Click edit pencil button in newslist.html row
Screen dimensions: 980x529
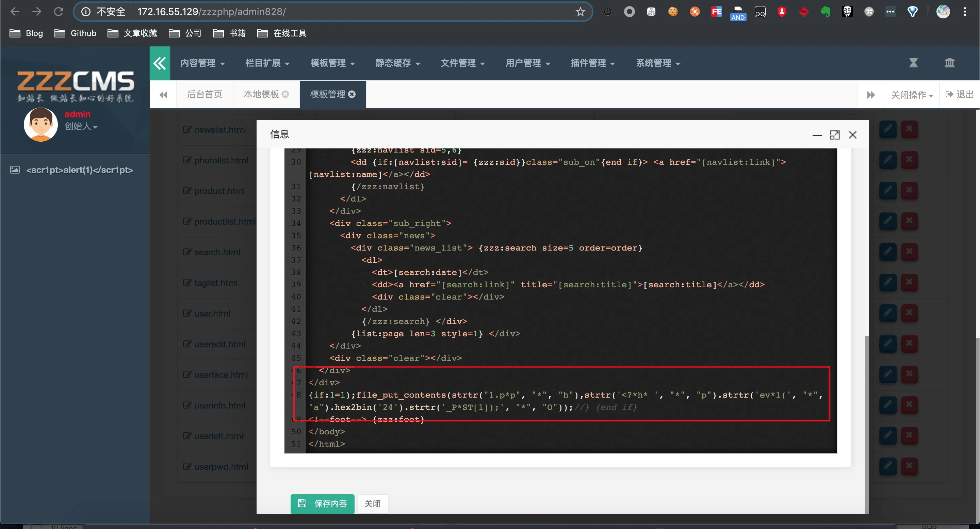point(887,129)
